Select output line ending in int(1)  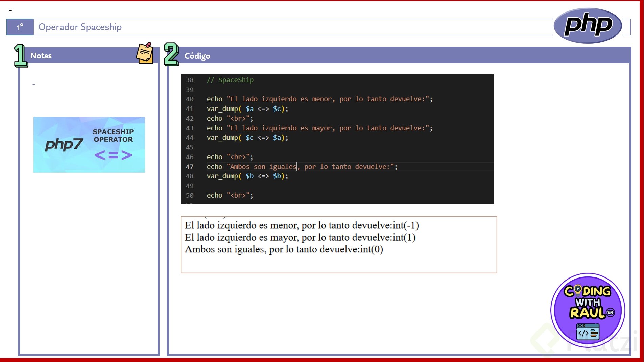click(300, 237)
